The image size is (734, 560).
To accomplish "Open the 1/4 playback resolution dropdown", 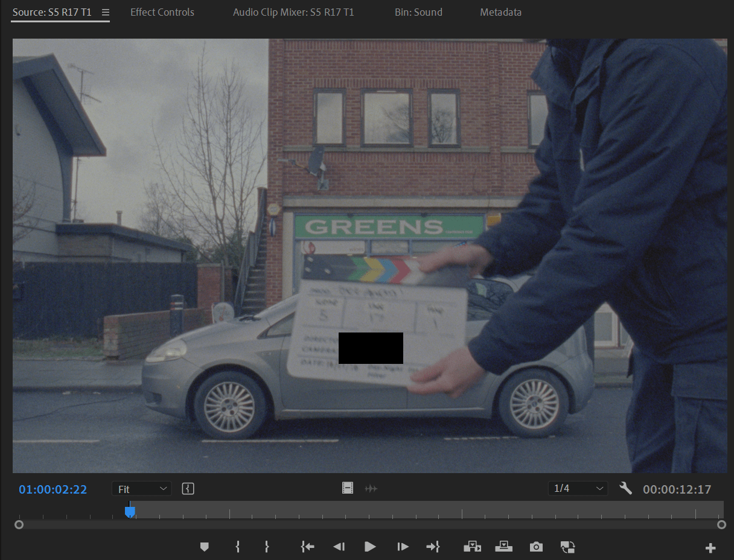I will click(x=578, y=489).
